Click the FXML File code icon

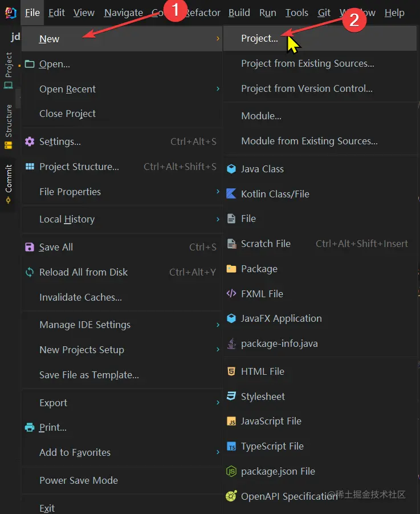231,293
